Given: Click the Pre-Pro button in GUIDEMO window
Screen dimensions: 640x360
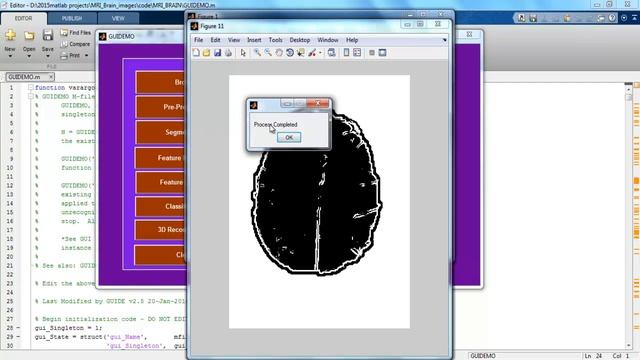Looking at the screenshot, I should (x=160, y=107).
